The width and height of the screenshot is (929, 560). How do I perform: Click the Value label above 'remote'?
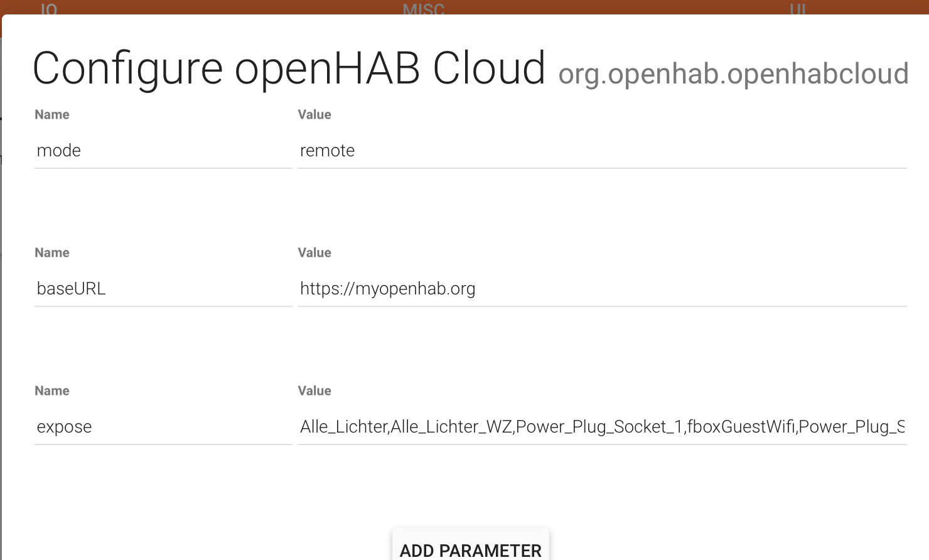point(314,115)
